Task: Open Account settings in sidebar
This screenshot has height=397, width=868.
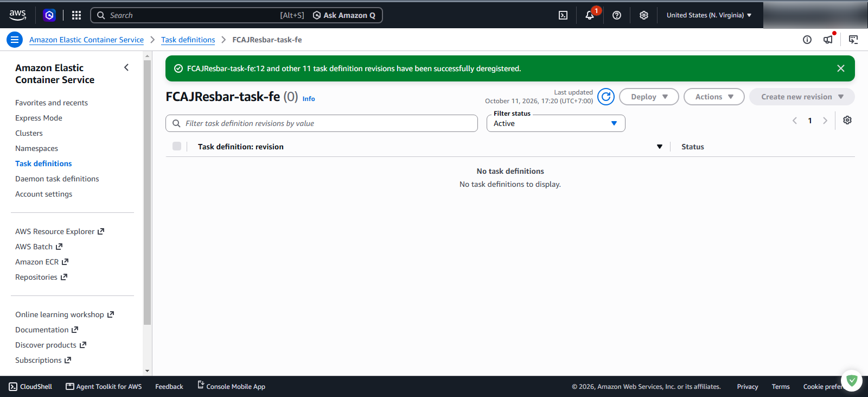Action: pyautogui.click(x=43, y=194)
